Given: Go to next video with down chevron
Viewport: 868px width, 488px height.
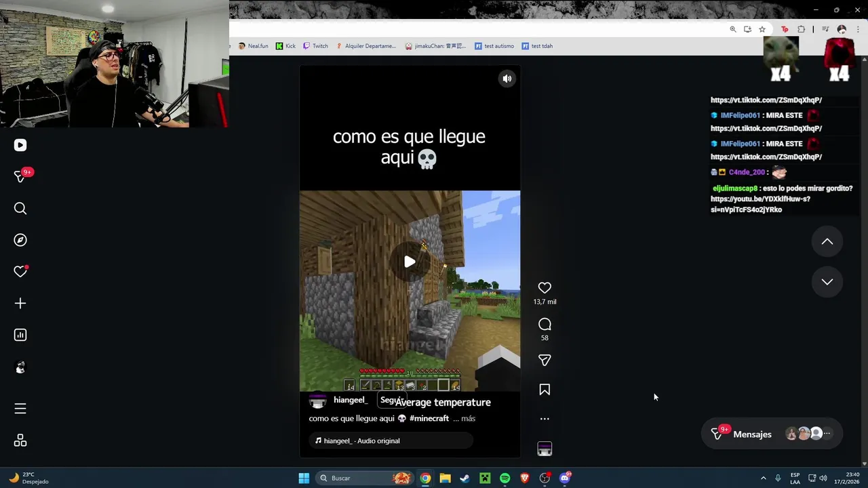Looking at the screenshot, I should pos(827,282).
